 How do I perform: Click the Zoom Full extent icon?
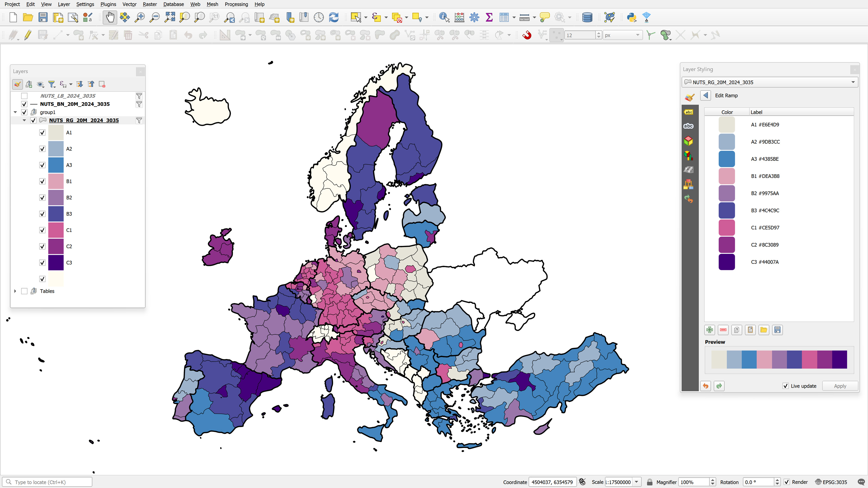pos(170,17)
